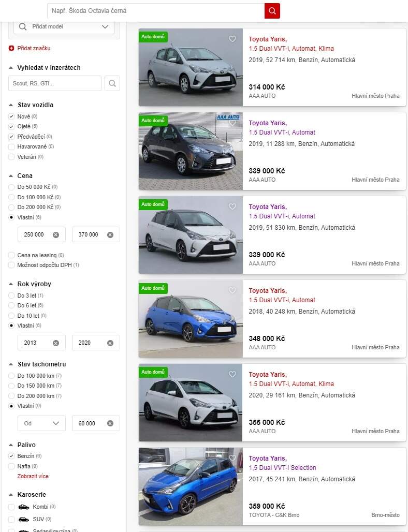Click the red plus Přidat značku icon
The height and width of the screenshot is (532, 408).
point(11,48)
